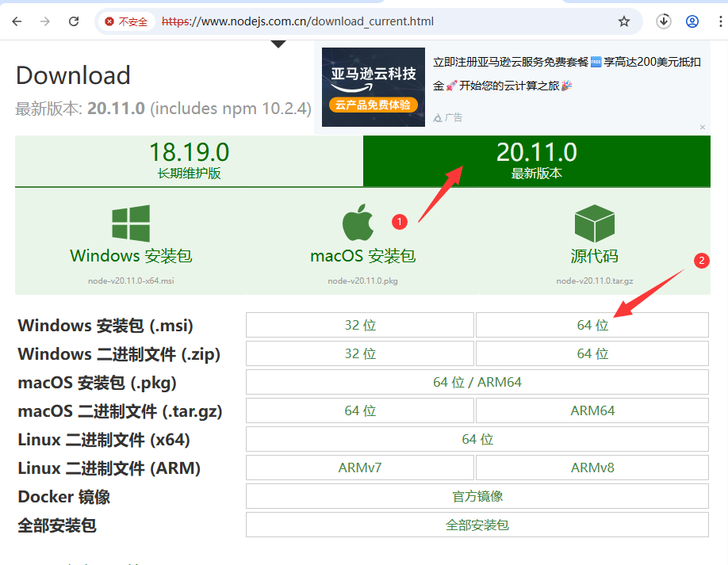Screen dimensions: 728x565
Task: Open the macOS 安装包 link
Action: 362,256
